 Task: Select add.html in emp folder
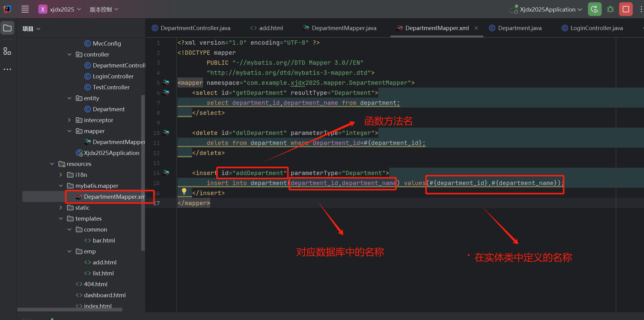click(x=100, y=262)
